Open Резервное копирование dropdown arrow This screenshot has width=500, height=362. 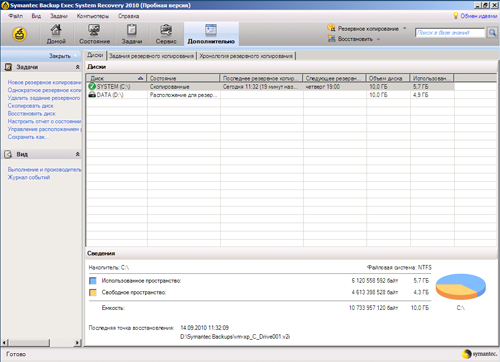405,28
